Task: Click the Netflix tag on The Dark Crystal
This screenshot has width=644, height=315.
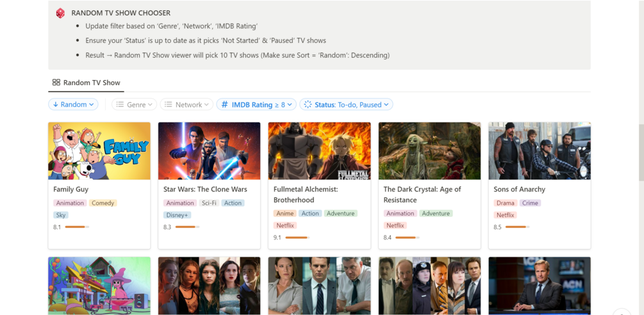Action: (395, 225)
